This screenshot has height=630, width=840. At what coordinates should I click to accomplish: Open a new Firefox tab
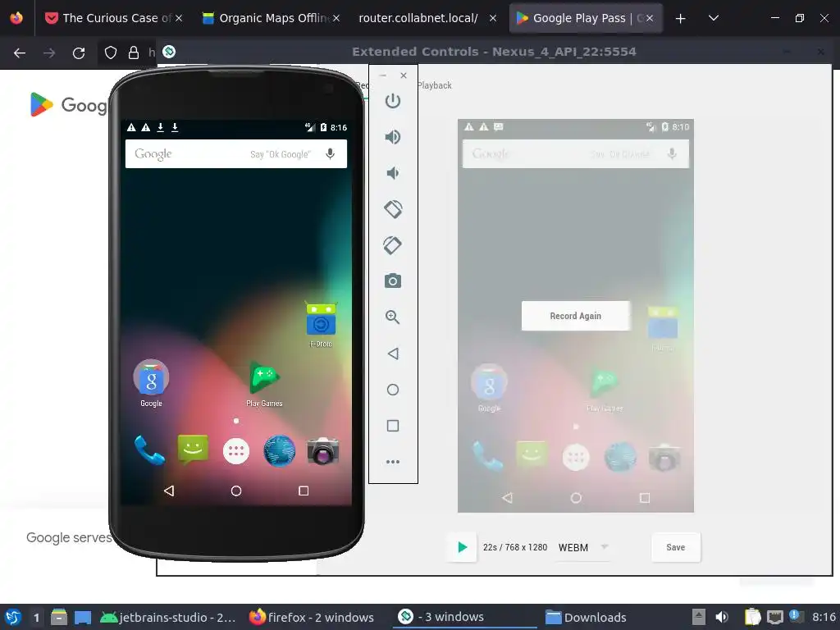tap(680, 19)
